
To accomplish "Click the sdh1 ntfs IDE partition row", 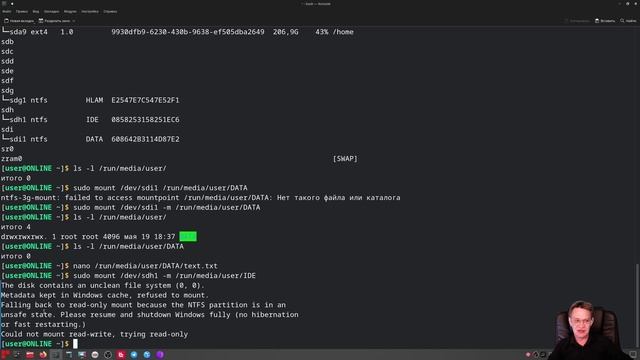I will [x=90, y=120].
